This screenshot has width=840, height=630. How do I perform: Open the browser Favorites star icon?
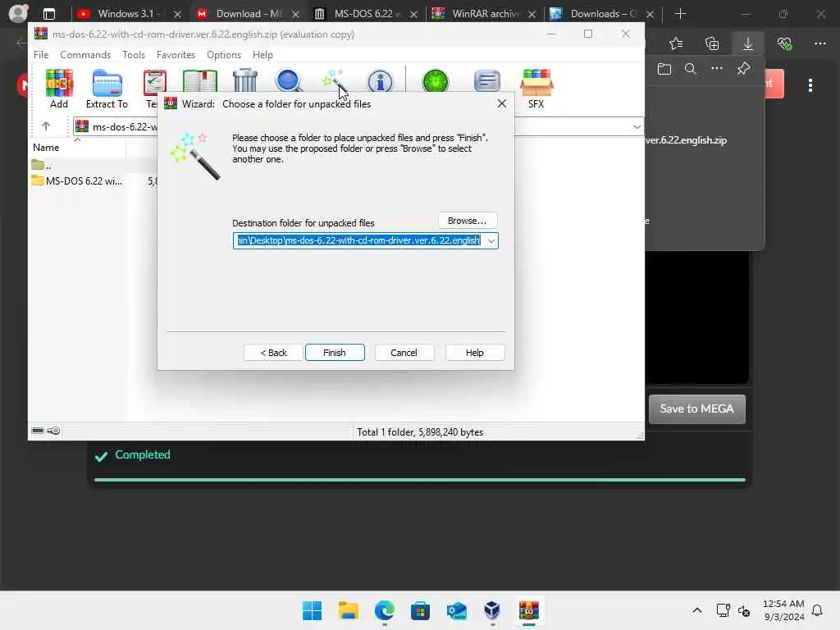[x=676, y=43]
